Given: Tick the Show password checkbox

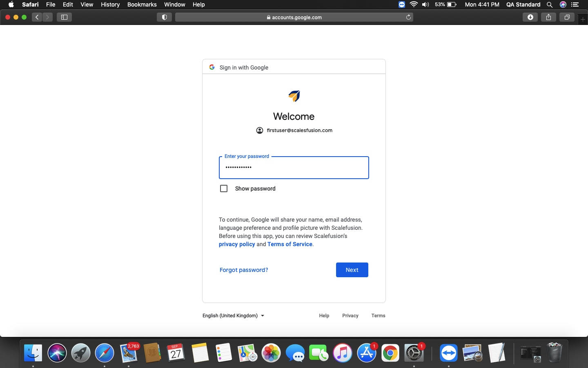Looking at the screenshot, I should [x=224, y=188].
